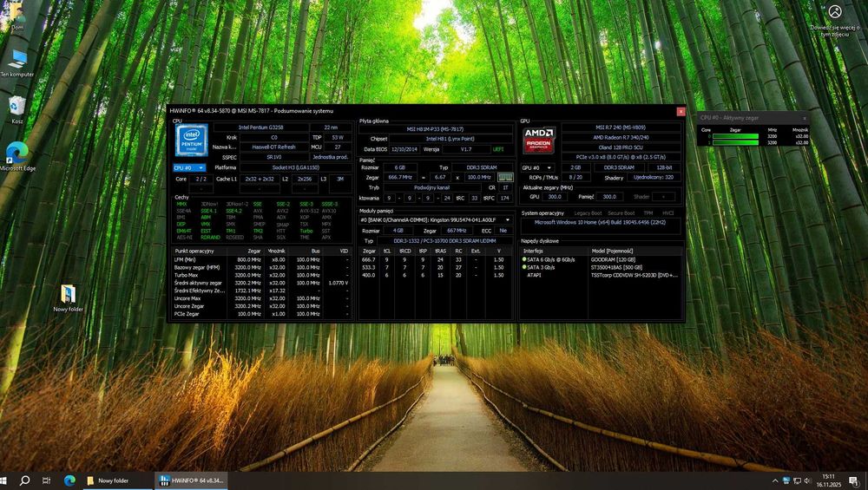868x490 pixels.
Task: Click the Intel Pentium G3258 name field
Action: pos(260,127)
